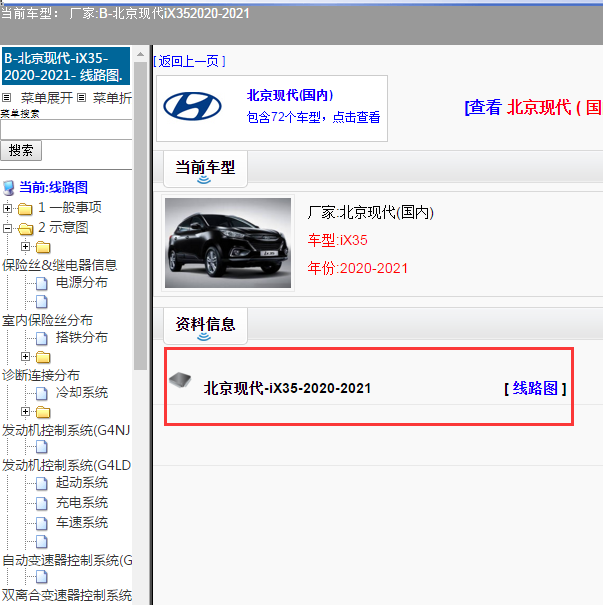Click 包含72个车型，点击查看 link
The width and height of the screenshot is (603, 605).
(x=313, y=117)
